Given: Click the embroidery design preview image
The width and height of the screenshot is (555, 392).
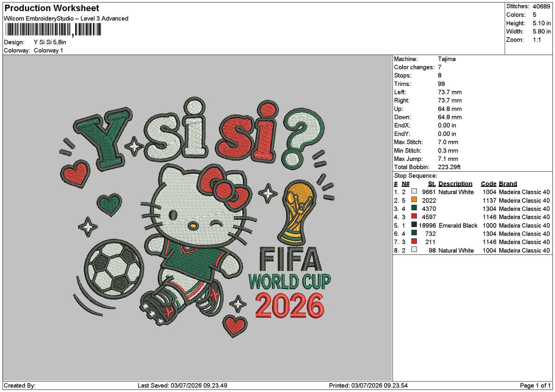Looking at the screenshot, I should coord(197,218).
